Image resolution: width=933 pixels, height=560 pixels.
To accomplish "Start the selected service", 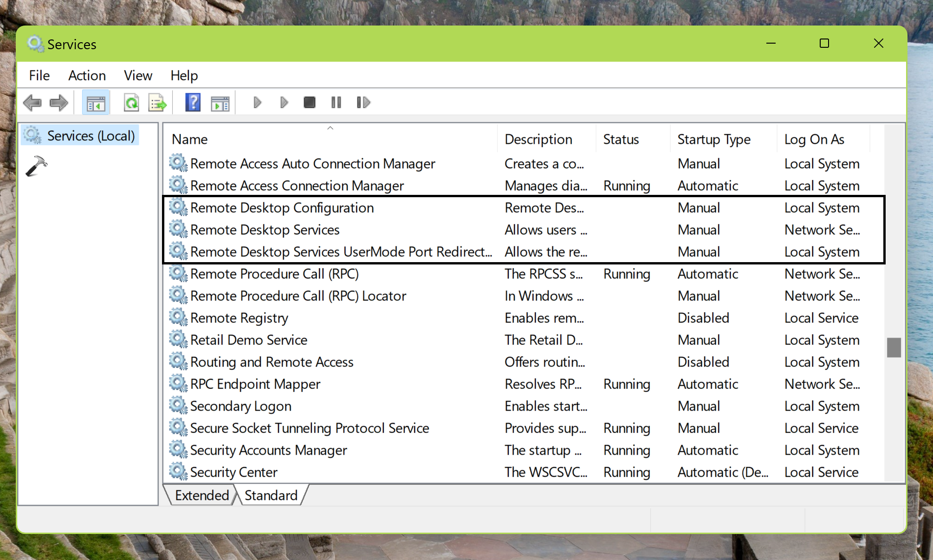I will [x=257, y=103].
